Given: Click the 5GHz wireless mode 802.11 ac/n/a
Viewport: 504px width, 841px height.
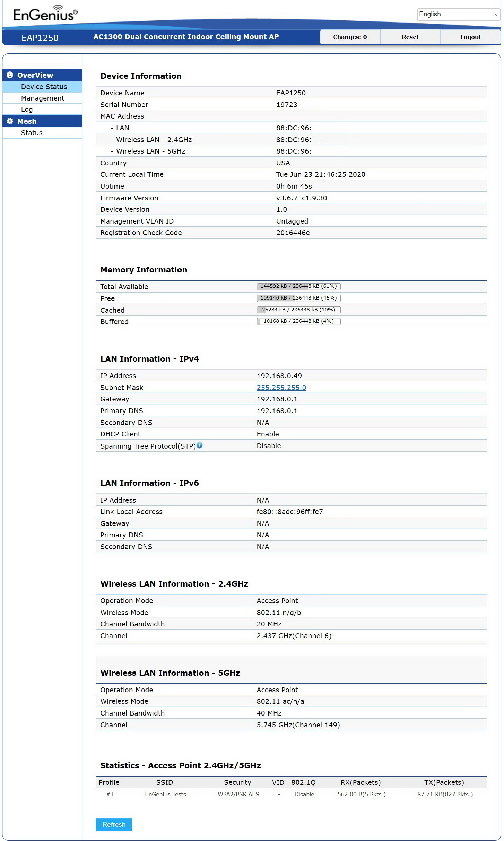Looking at the screenshot, I should click(x=280, y=701).
